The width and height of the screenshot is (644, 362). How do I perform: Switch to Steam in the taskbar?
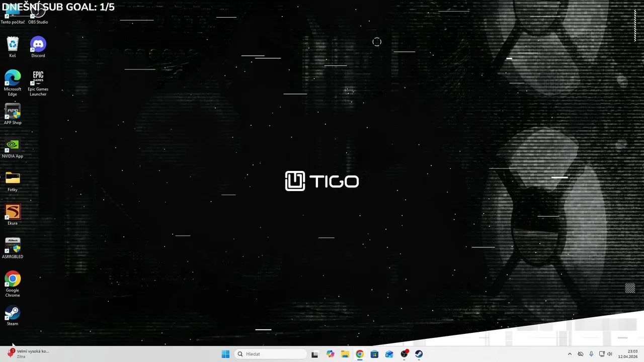click(x=419, y=354)
